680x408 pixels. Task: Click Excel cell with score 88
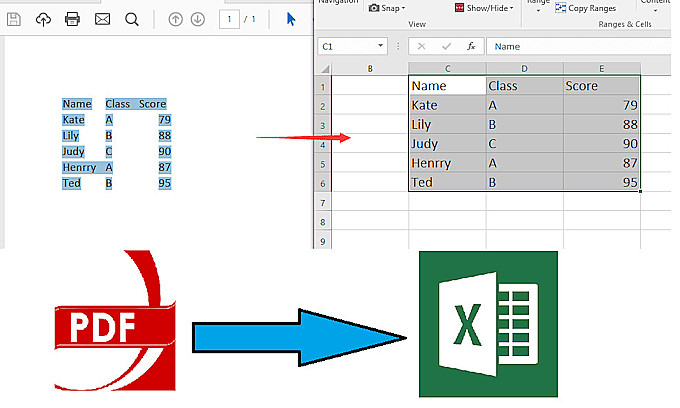click(x=602, y=124)
